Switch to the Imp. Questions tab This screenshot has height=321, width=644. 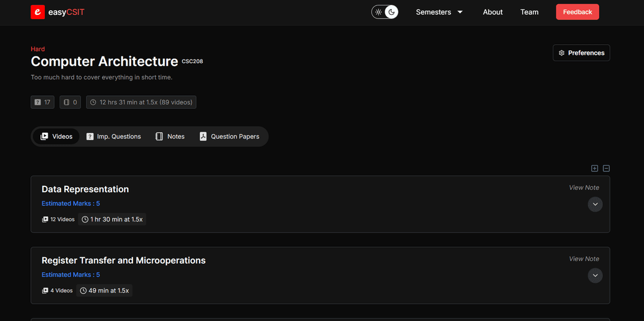click(x=113, y=136)
